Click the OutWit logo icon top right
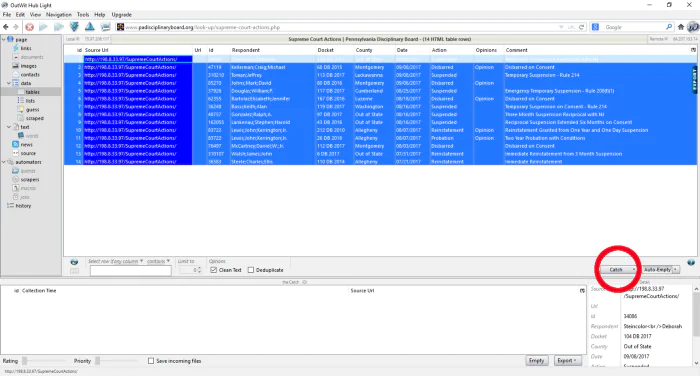Viewport: 700px width, 376px height. [693, 27]
